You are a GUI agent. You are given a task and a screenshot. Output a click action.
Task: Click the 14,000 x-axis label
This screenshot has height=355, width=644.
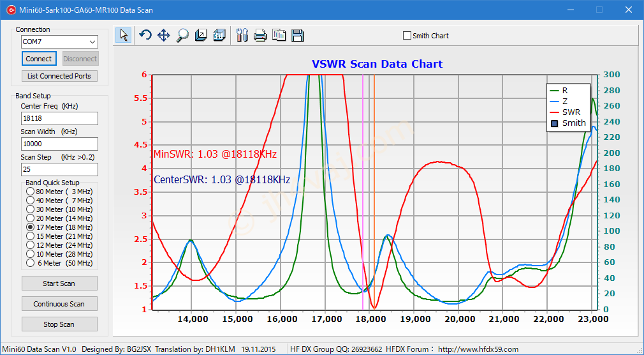(193, 319)
